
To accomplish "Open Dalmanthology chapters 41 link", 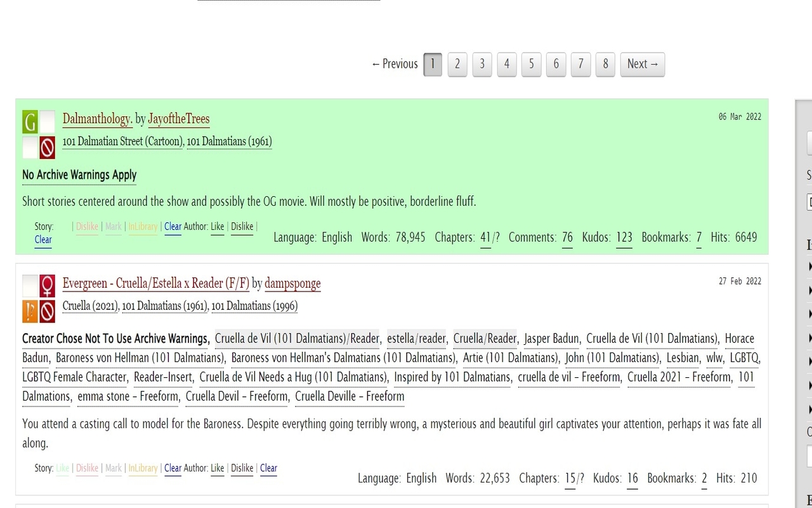I will 485,237.
